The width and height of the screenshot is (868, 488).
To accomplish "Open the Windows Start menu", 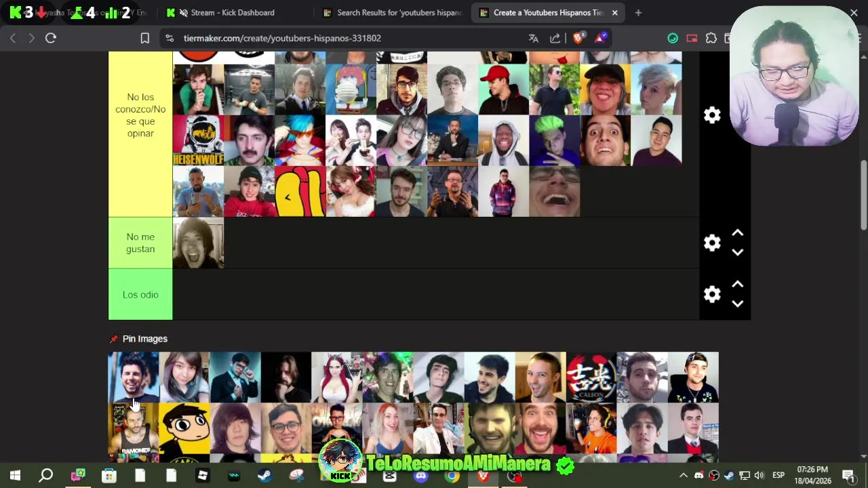I will 15,476.
